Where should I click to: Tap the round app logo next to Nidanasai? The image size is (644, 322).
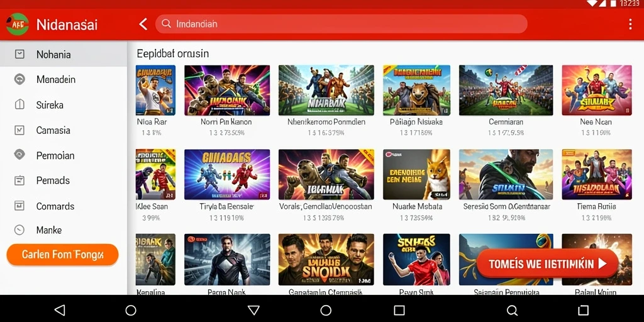[x=17, y=25]
